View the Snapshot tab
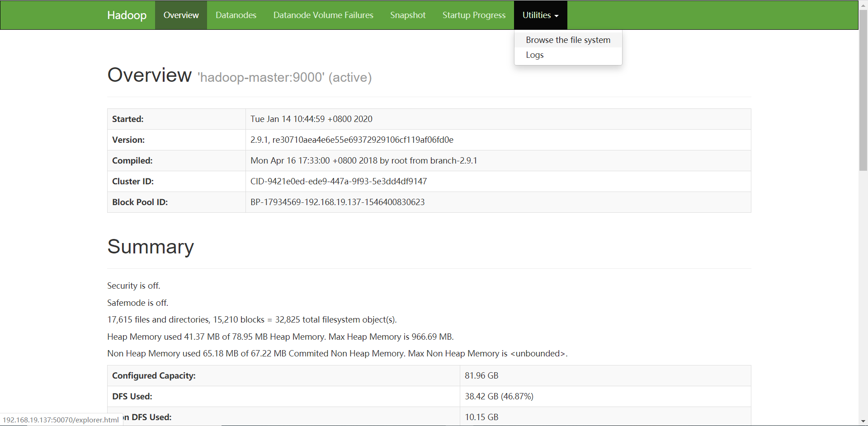Viewport: 868px width, 426px height. coord(407,15)
